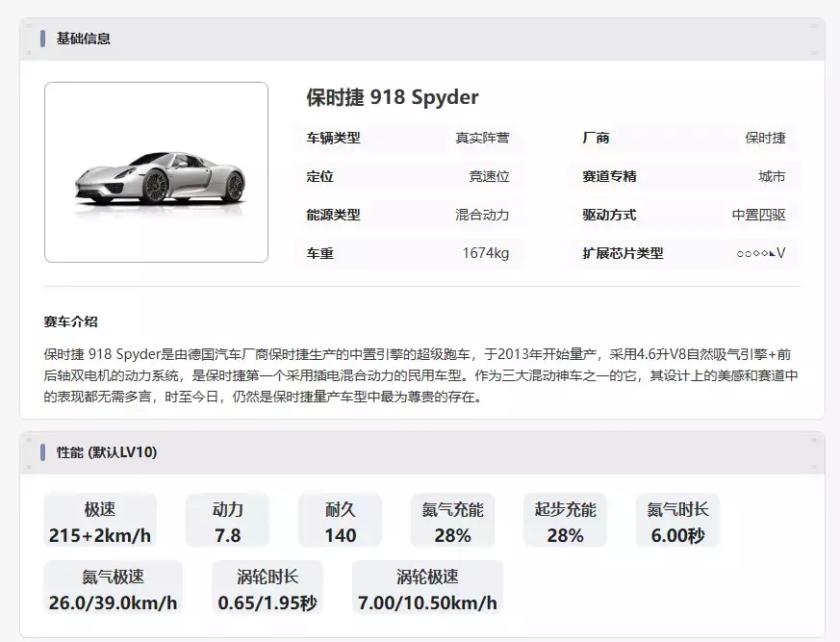The width and height of the screenshot is (840, 642).
Task: Click the 真实阵营 value
Action: (482, 138)
